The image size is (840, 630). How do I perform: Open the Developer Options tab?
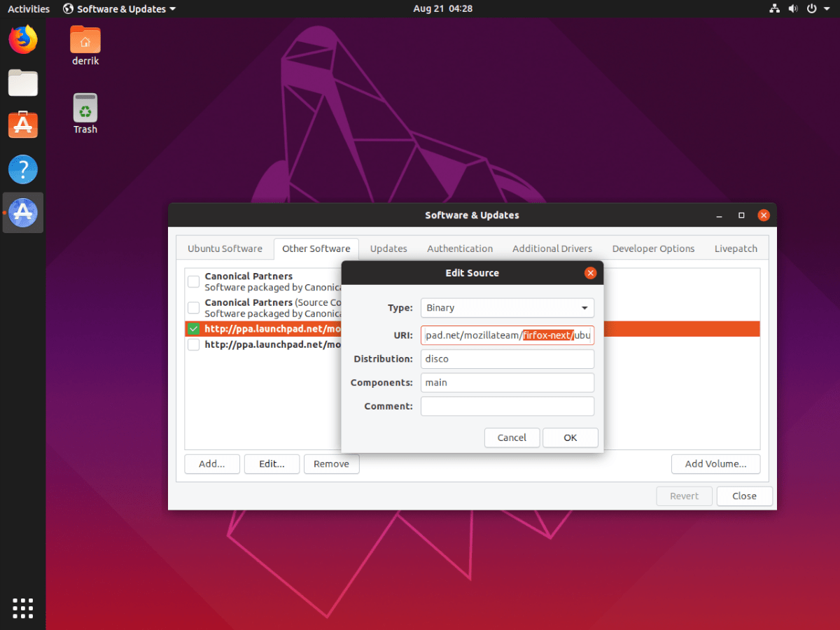[x=653, y=248]
